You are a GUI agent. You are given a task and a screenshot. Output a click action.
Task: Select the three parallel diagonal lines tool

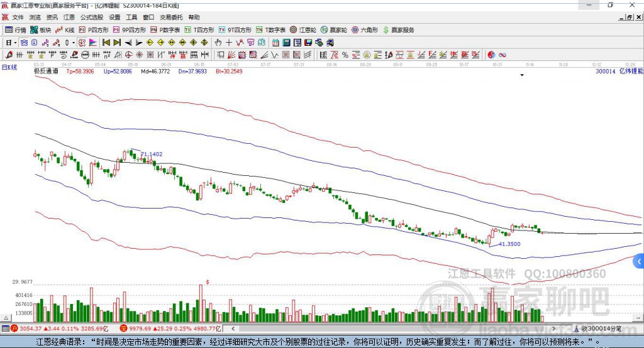pyautogui.click(x=308, y=55)
